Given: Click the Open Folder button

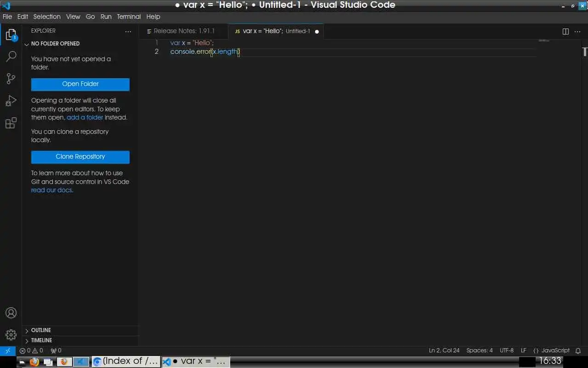Looking at the screenshot, I should (x=80, y=84).
